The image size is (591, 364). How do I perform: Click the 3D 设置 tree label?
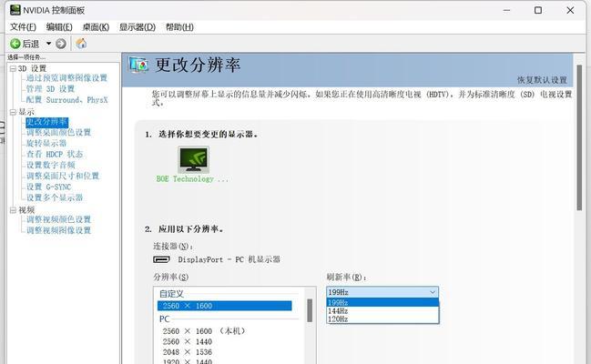(x=32, y=68)
